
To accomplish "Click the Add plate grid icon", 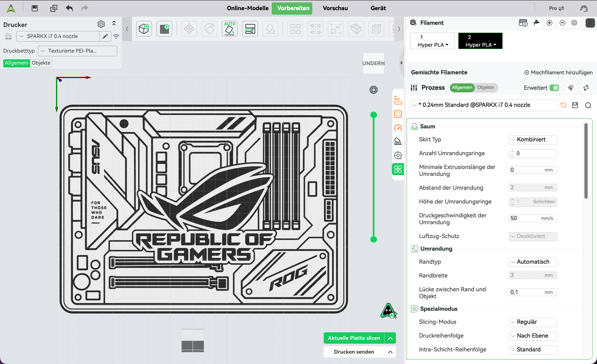I will [164, 29].
